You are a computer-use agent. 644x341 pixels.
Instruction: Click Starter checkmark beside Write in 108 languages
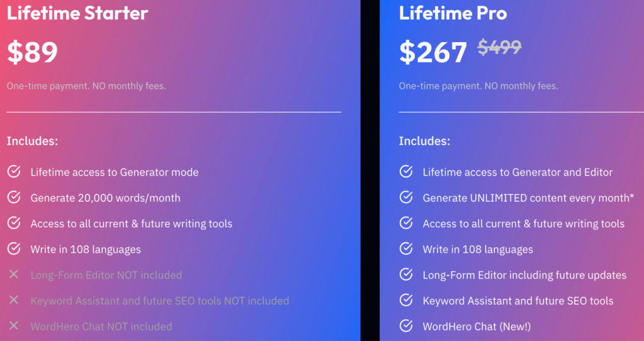tap(13, 249)
